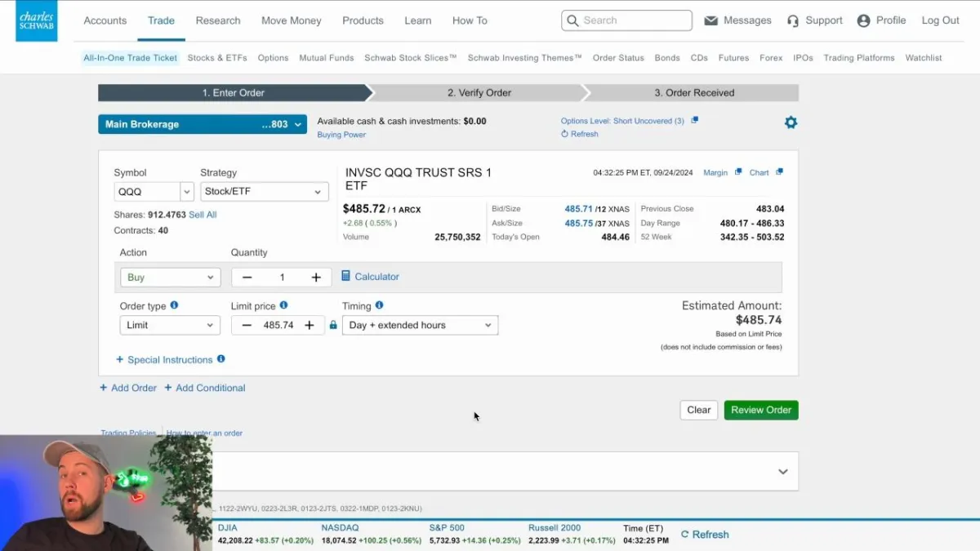Open the Action dropdown set to Buy
This screenshot has width=980, height=551.
pyautogui.click(x=170, y=278)
